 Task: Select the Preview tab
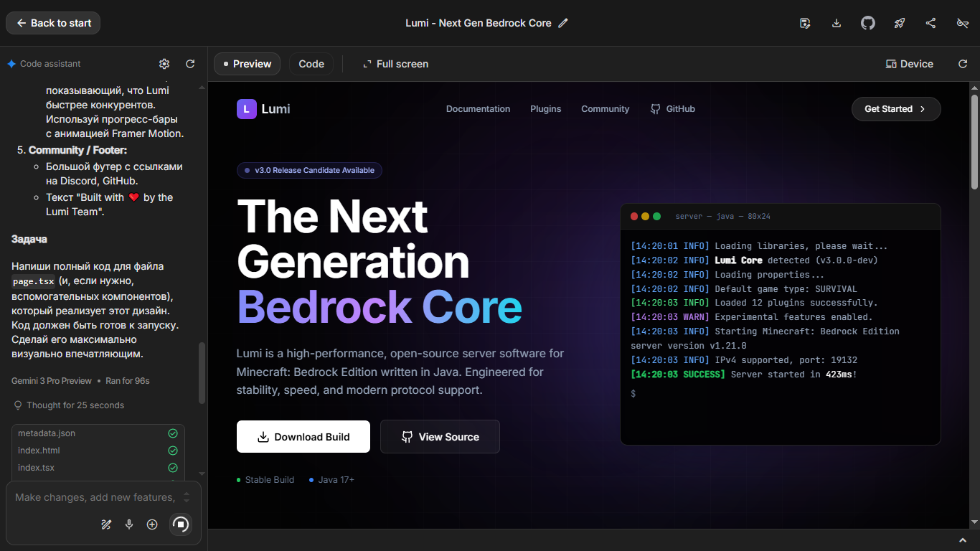247,64
